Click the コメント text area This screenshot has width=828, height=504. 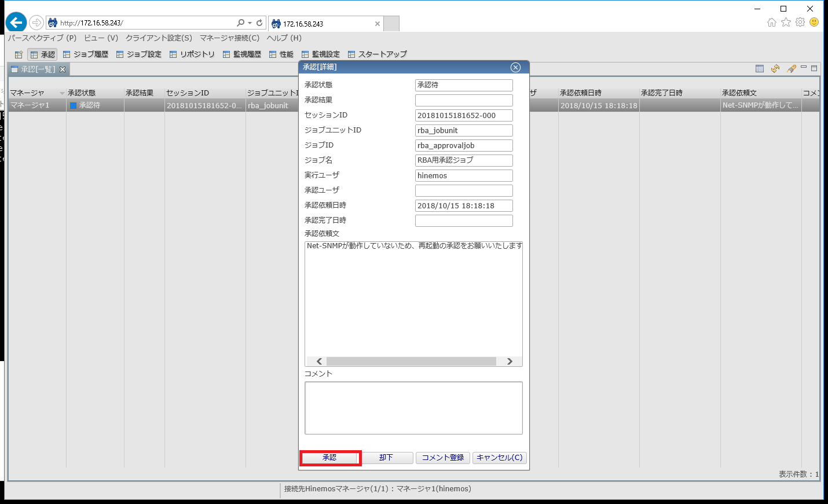coord(413,408)
